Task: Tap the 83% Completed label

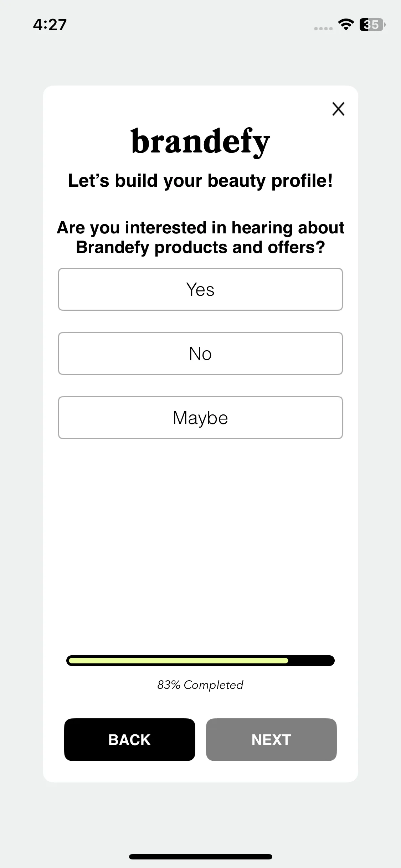Action: pyautogui.click(x=200, y=685)
